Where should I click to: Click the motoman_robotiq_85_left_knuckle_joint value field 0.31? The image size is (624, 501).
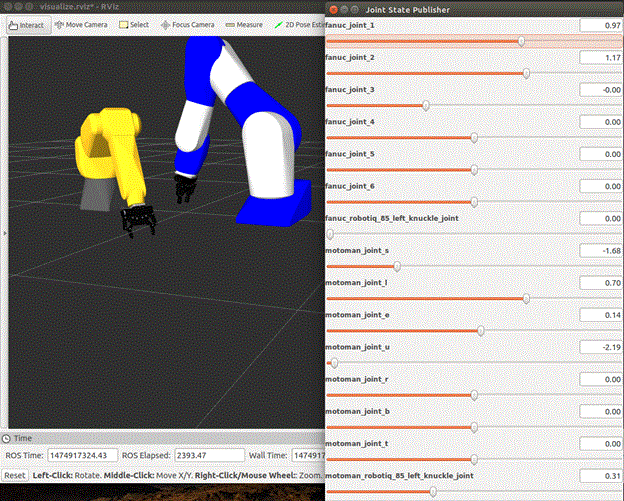point(601,476)
